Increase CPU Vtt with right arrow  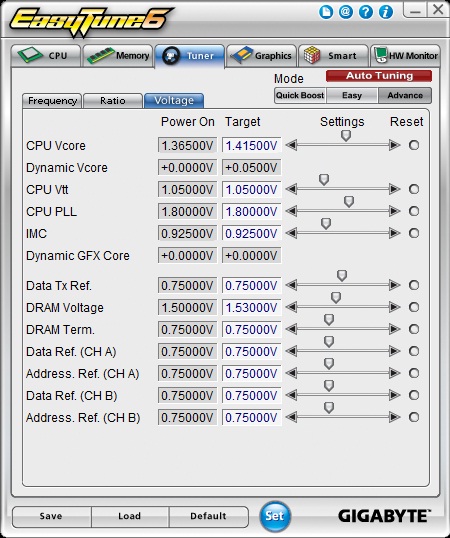[x=395, y=189]
